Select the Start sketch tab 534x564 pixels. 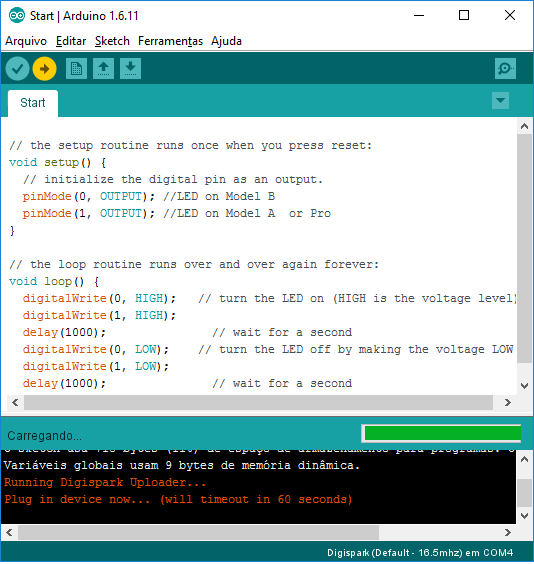(x=33, y=103)
